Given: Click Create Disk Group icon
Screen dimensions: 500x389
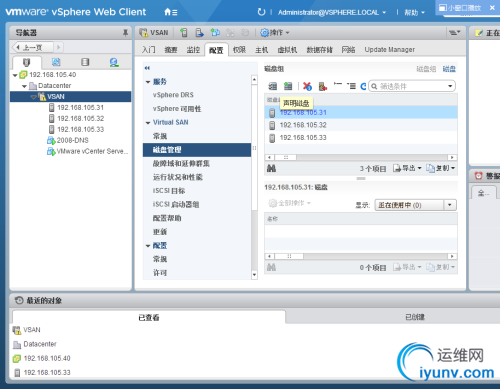Looking at the screenshot, I should click(273, 86).
